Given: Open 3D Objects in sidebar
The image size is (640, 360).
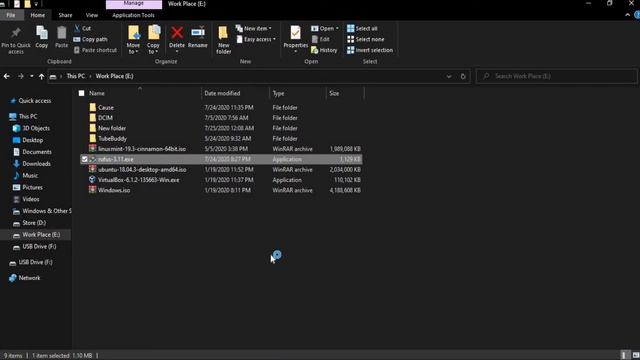Looking at the screenshot, I should 31,128.
